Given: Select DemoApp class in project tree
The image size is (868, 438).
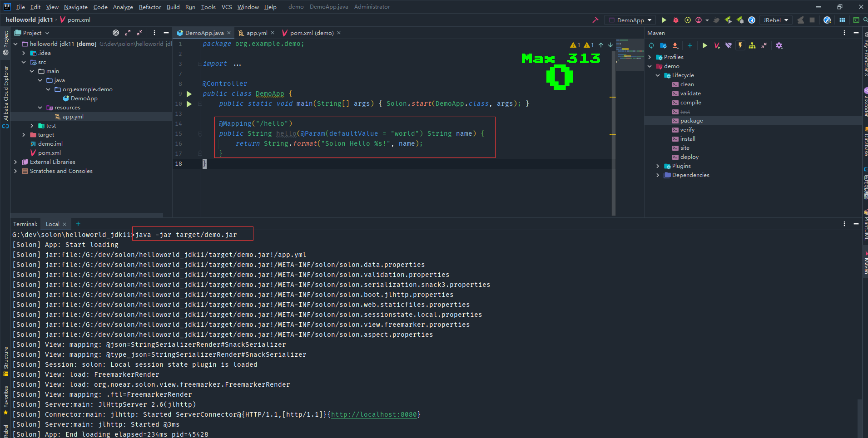Looking at the screenshot, I should click(x=84, y=98).
